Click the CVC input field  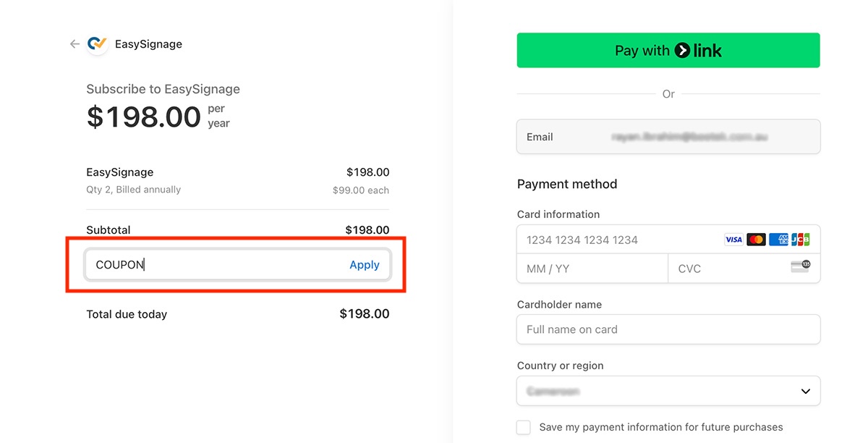pyautogui.click(x=744, y=269)
